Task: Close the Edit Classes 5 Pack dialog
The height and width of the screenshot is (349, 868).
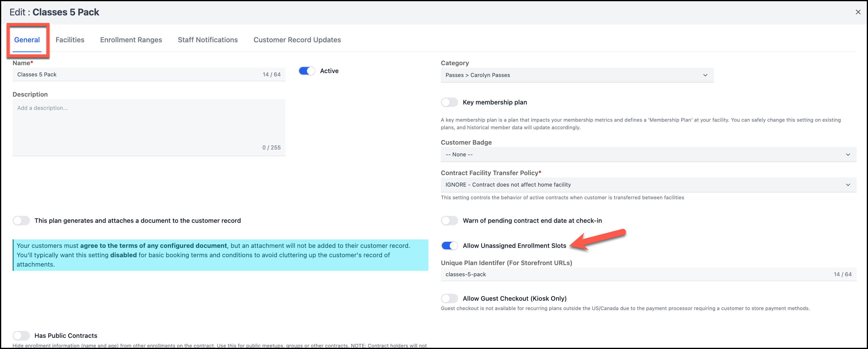Action: [858, 12]
